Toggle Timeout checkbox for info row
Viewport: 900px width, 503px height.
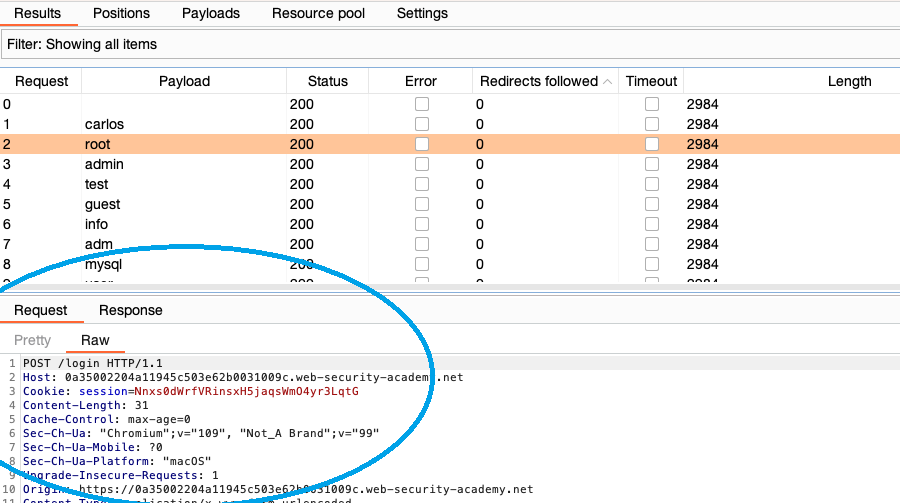point(651,224)
